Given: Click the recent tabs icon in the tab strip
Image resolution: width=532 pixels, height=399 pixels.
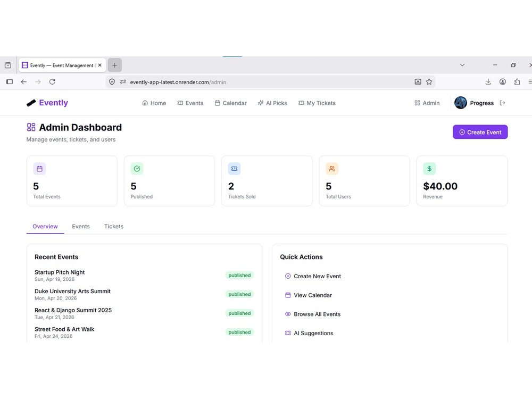Looking at the screenshot, I should pyautogui.click(x=8, y=65).
